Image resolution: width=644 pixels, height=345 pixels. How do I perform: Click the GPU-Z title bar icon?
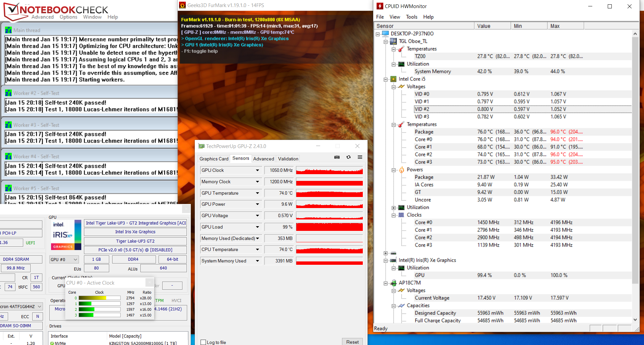[201, 146]
